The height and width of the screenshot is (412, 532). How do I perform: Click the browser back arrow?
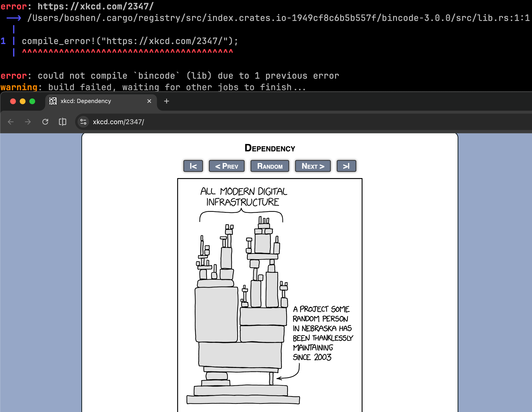[x=11, y=122]
